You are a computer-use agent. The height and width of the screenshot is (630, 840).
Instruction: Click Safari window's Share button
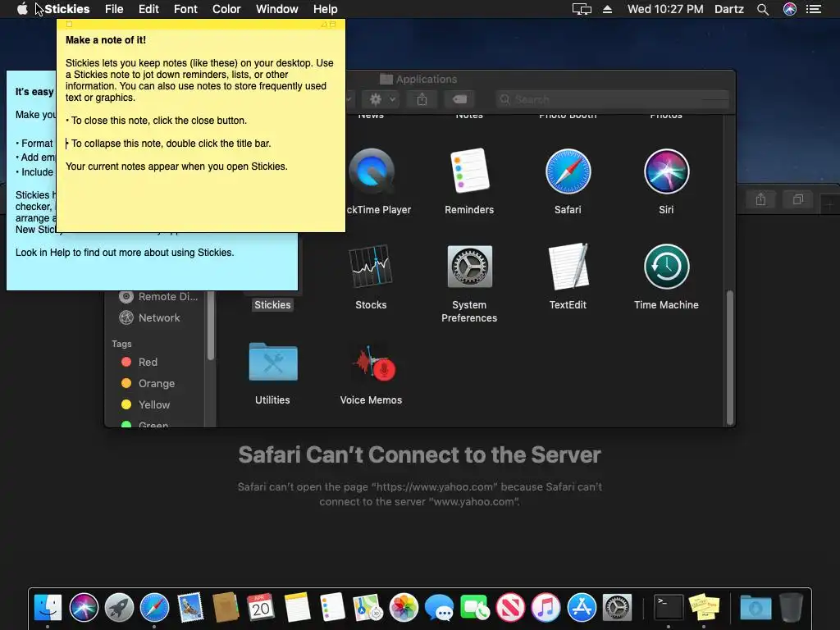pyautogui.click(x=760, y=200)
